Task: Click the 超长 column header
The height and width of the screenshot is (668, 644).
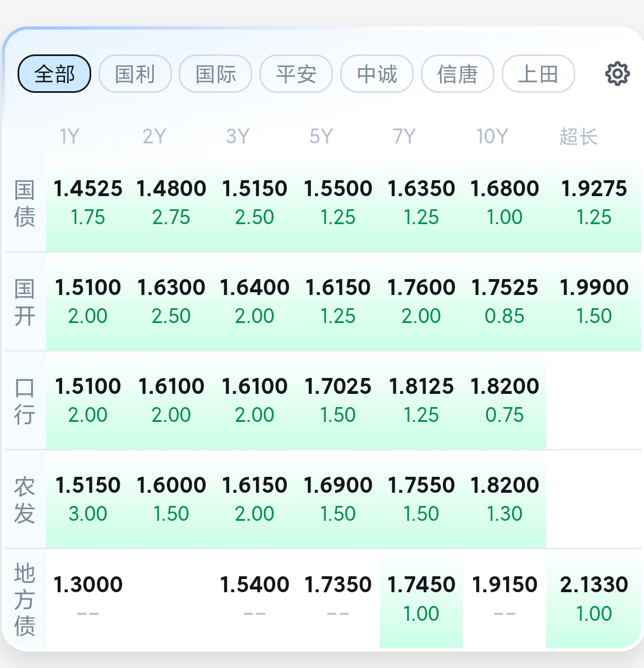Action: click(x=578, y=136)
